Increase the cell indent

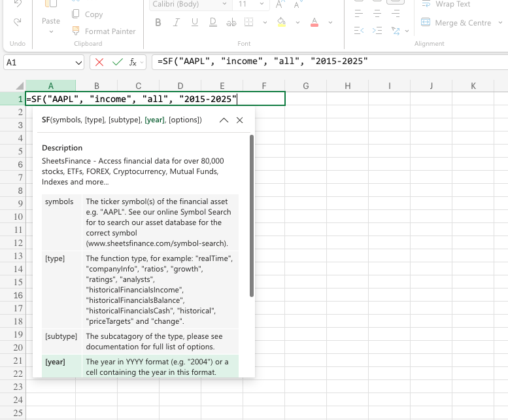(377, 31)
